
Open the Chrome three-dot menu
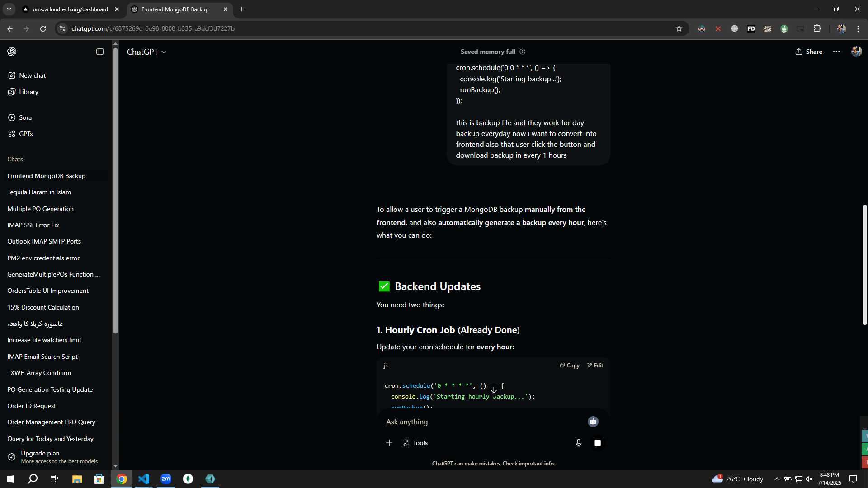[x=858, y=28]
